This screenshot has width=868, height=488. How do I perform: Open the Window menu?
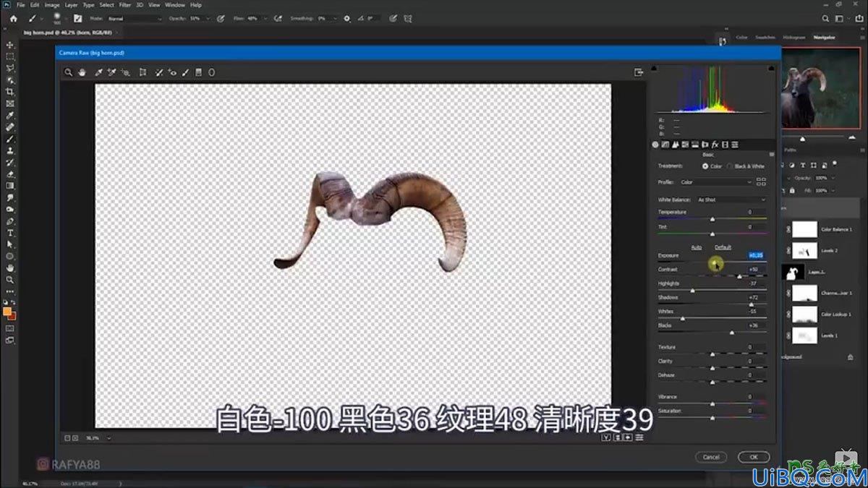click(x=175, y=4)
